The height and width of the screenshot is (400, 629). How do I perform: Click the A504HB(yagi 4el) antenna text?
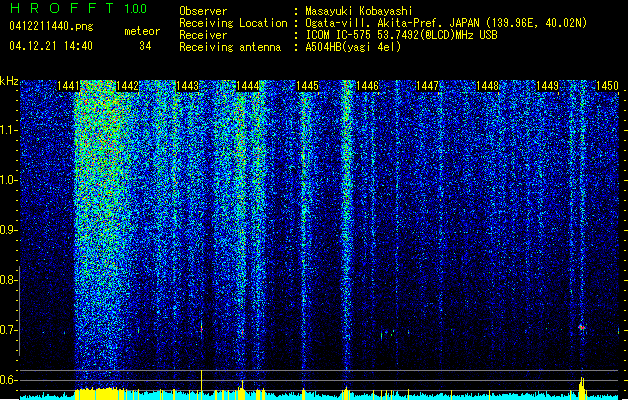click(353, 47)
